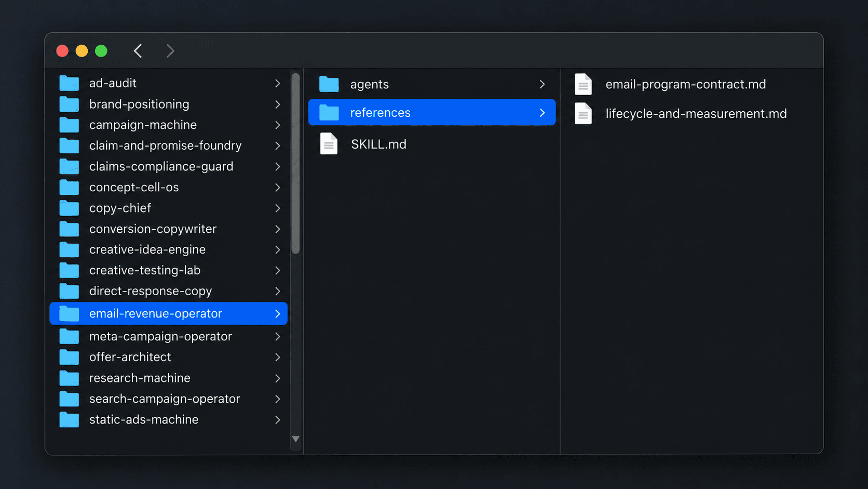Select the claims-compliance-guard folder
The width and height of the screenshot is (868, 489).
tap(169, 167)
